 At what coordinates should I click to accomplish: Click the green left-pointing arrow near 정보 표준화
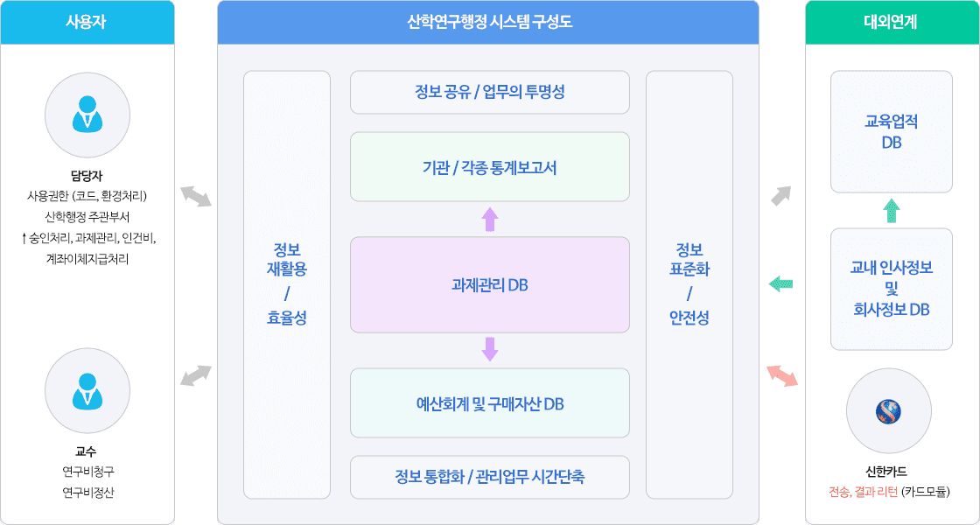tap(780, 283)
